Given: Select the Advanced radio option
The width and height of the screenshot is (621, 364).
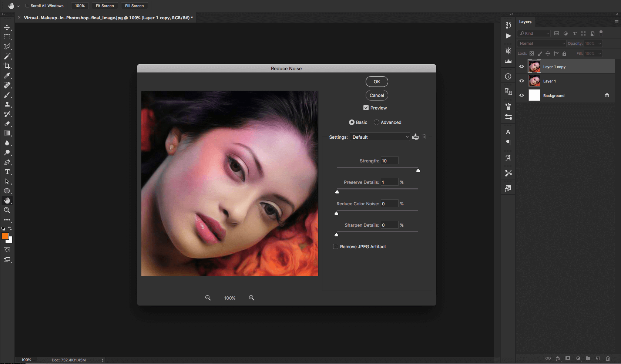Looking at the screenshot, I should coord(376,122).
